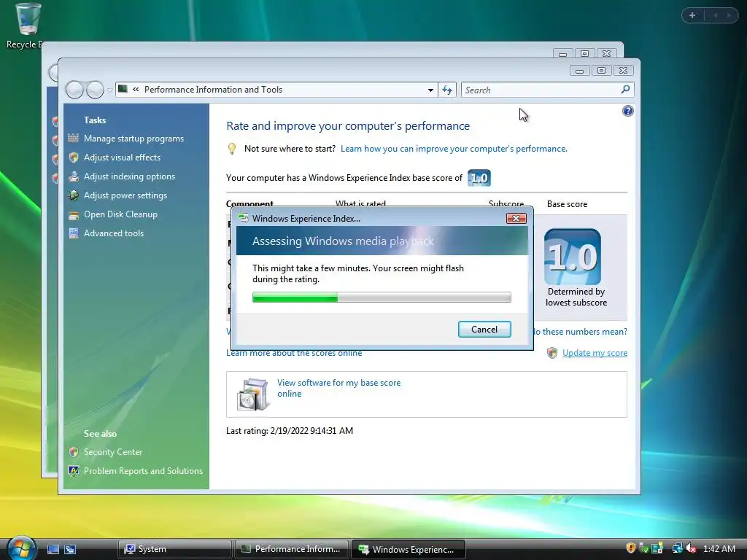Click the shield icon beside Adjust visual effects
Viewport: 747px width, 560px height.
click(74, 157)
